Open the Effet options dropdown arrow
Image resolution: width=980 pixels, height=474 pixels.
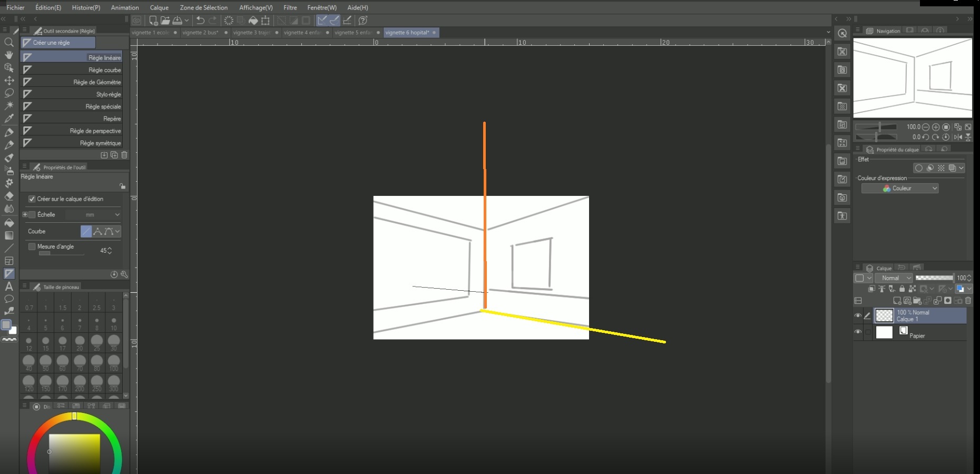962,168
